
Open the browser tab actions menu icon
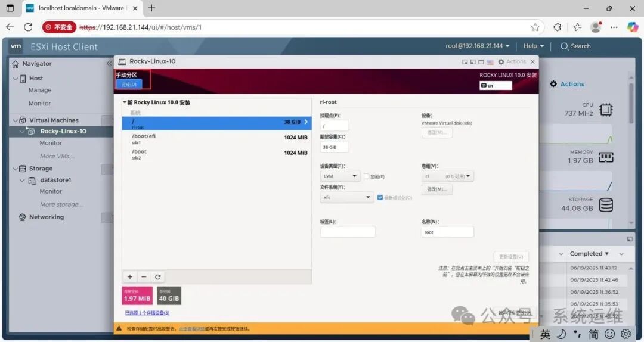(10, 8)
